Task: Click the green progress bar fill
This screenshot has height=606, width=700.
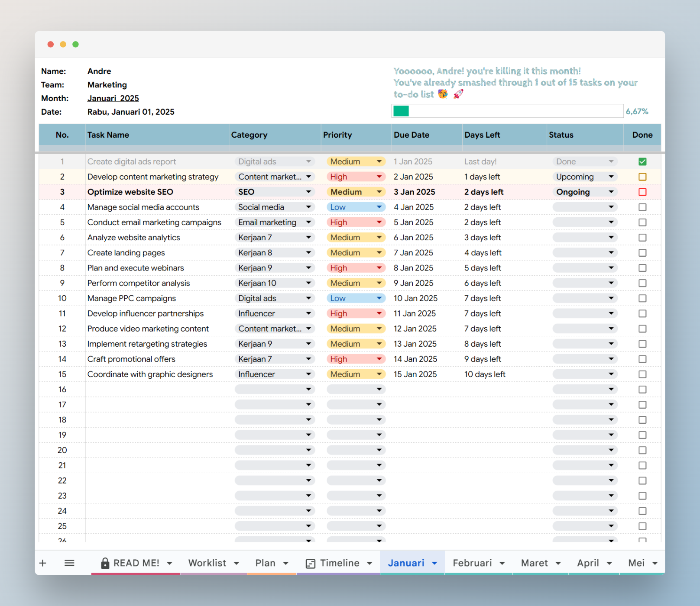Action: 401,111
